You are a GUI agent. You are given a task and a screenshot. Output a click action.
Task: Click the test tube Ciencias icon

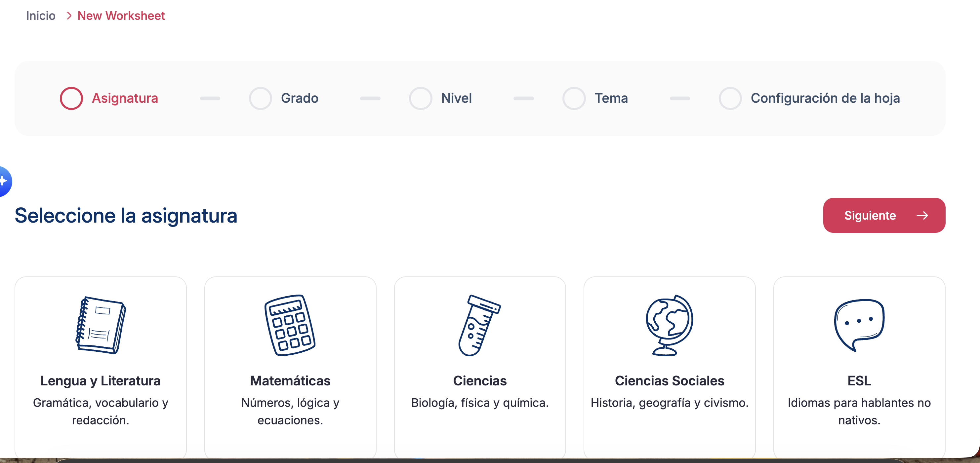coord(479,325)
